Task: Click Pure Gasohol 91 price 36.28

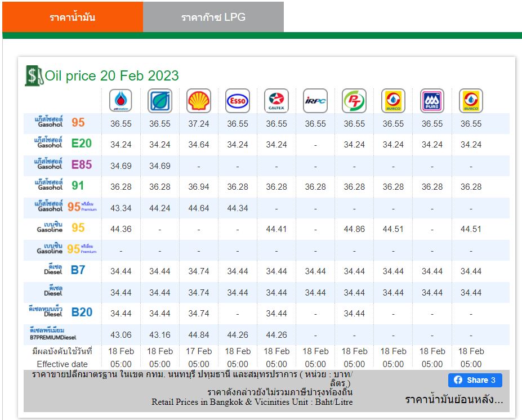Action: point(432,187)
